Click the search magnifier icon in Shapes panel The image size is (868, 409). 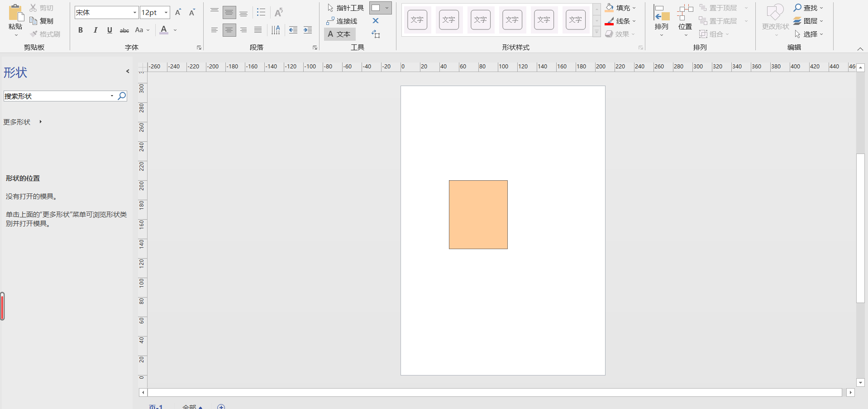[122, 96]
